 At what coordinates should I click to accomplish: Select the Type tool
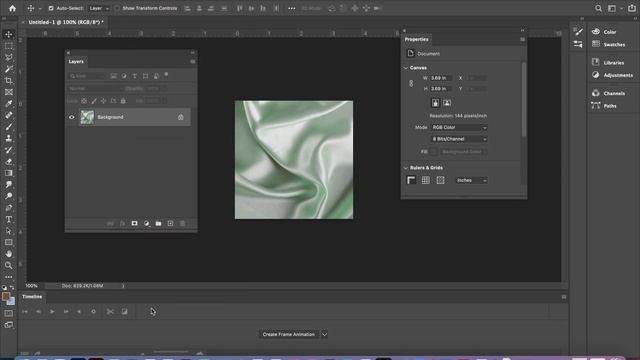click(9, 219)
